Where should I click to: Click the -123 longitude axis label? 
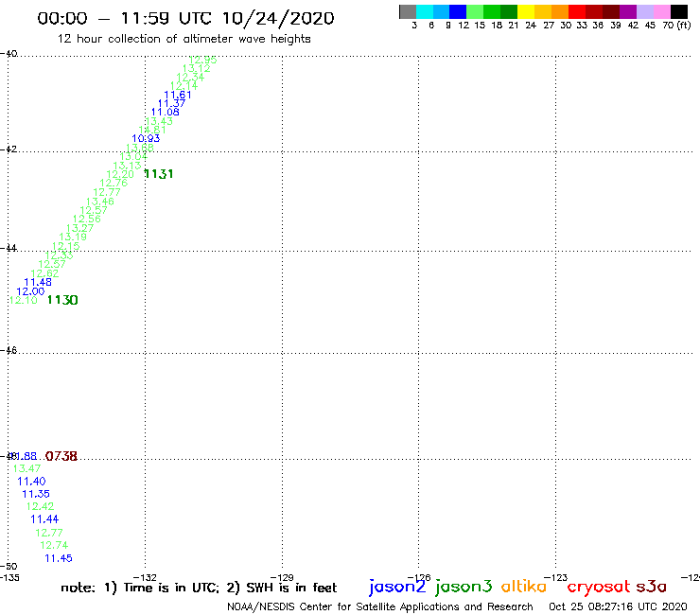(x=556, y=577)
